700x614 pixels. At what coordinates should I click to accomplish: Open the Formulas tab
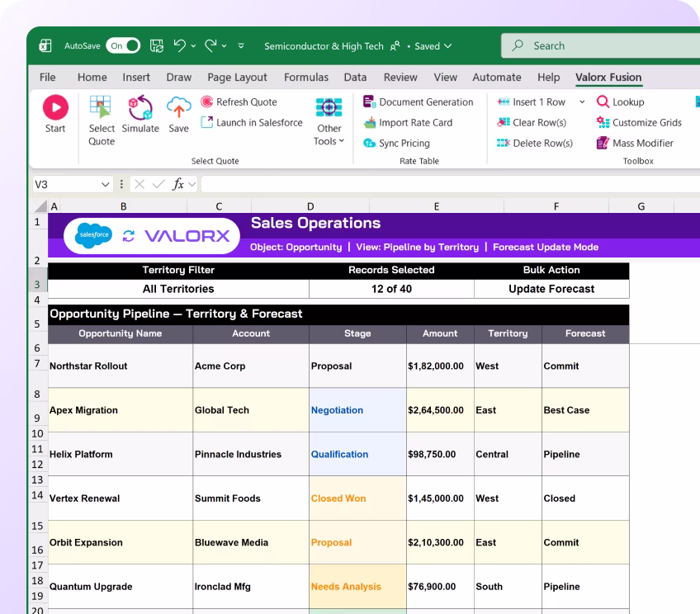[x=306, y=78]
